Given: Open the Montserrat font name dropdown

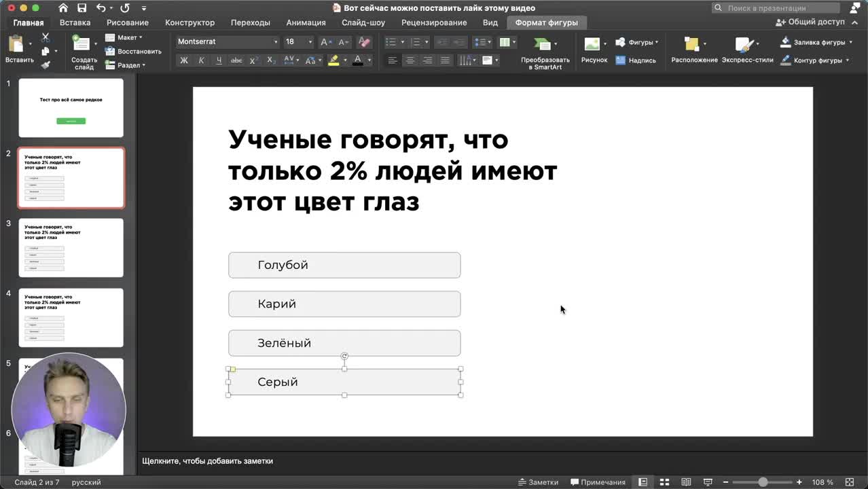Looking at the screenshot, I should [275, 42].
